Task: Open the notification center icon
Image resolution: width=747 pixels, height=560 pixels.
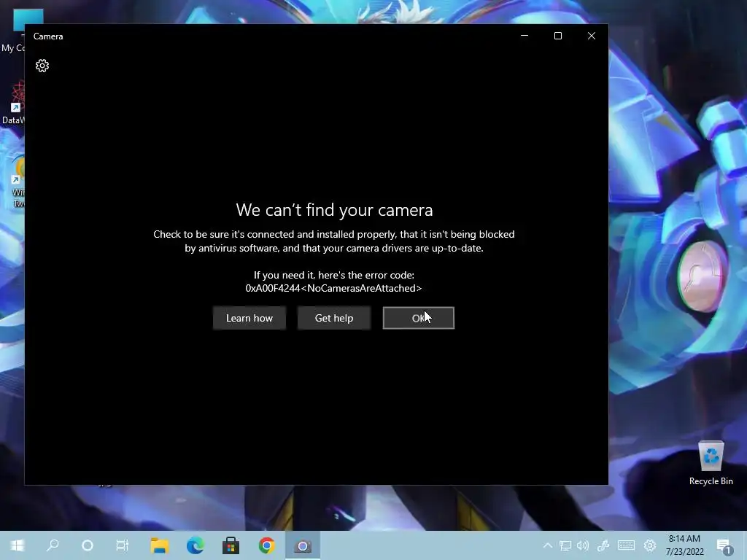Action: (x=724, y=546)
